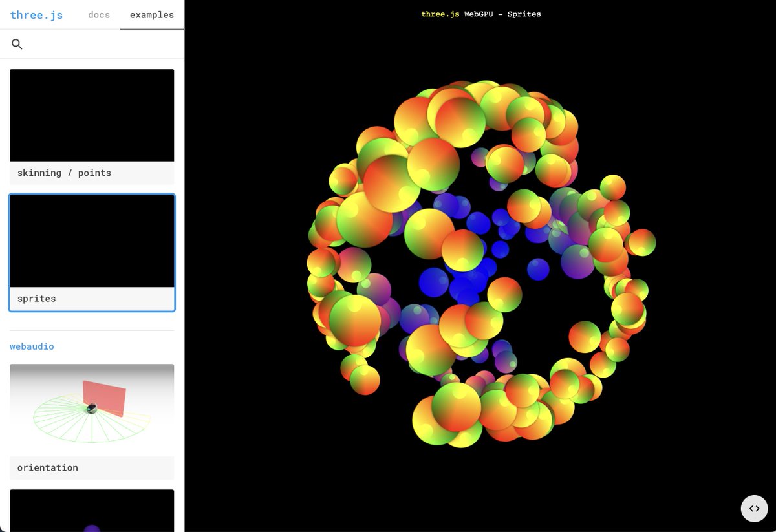The width and height of the screenshot is (776, 532).
Task: Click the skinning / points label
Action: pyautogui.click(x=64, y=173)
